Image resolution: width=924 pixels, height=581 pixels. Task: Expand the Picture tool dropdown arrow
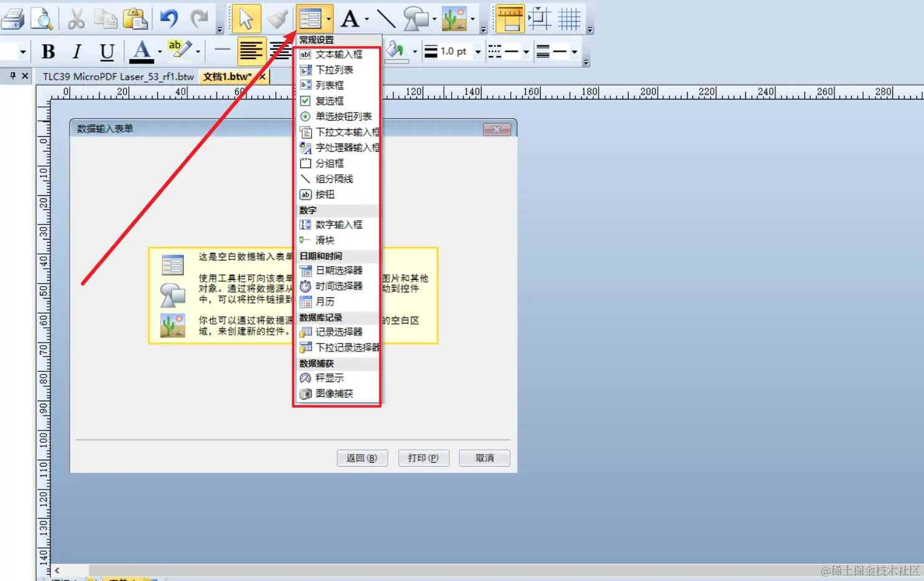click(x=472, y=19)
